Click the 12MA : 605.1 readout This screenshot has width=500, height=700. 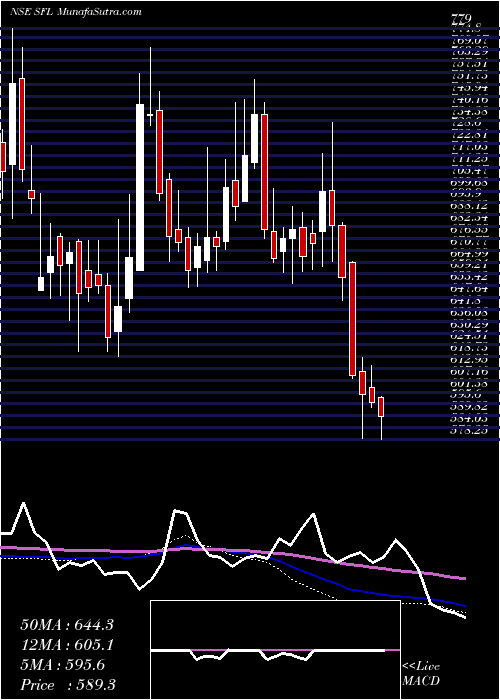tap(66, 645)
